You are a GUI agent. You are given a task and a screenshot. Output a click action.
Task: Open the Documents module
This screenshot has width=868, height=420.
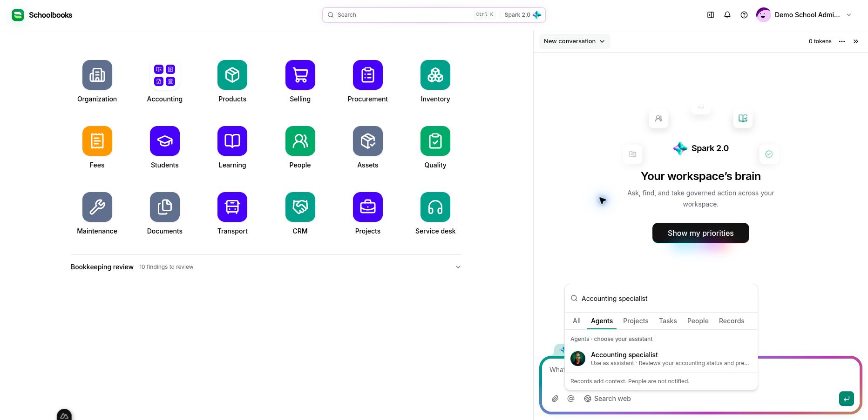(x=164, y=207)
